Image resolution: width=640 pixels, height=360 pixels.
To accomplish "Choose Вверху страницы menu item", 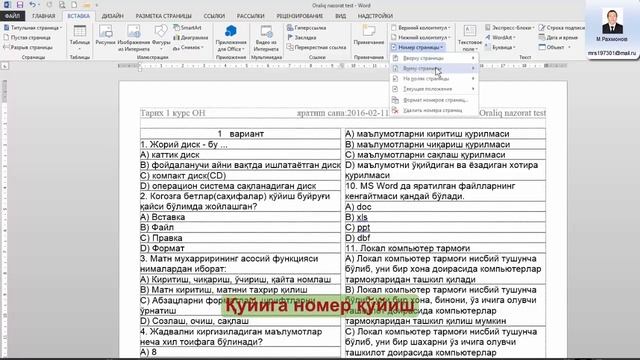I will [x=434, y=58].
